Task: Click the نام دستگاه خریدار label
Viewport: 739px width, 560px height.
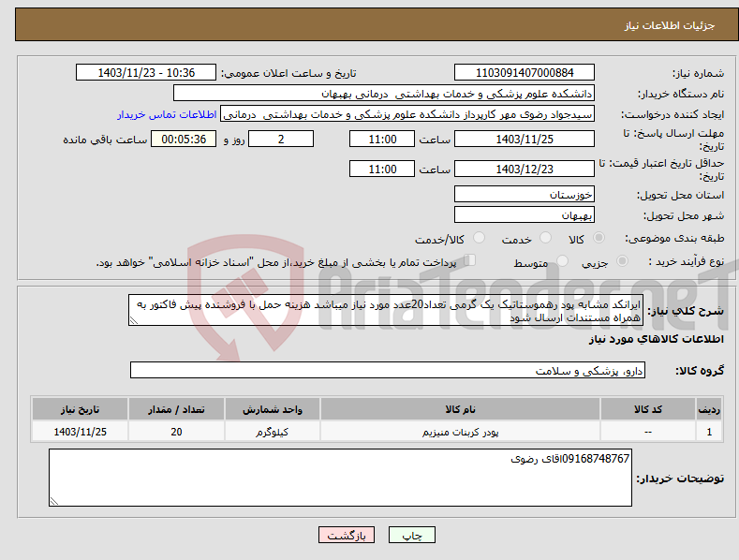Action: pyautogui.click(x=681, y=94)
